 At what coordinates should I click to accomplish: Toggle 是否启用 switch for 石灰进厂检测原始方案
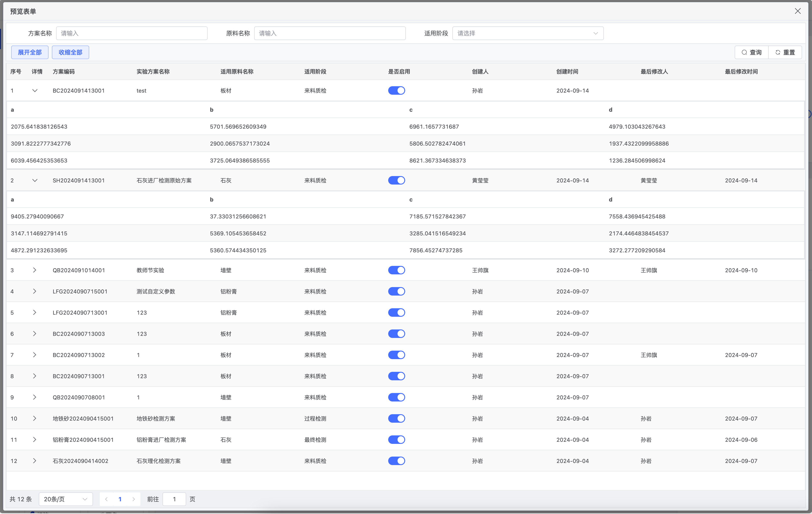pyautogui.click(x=396, y=181)
